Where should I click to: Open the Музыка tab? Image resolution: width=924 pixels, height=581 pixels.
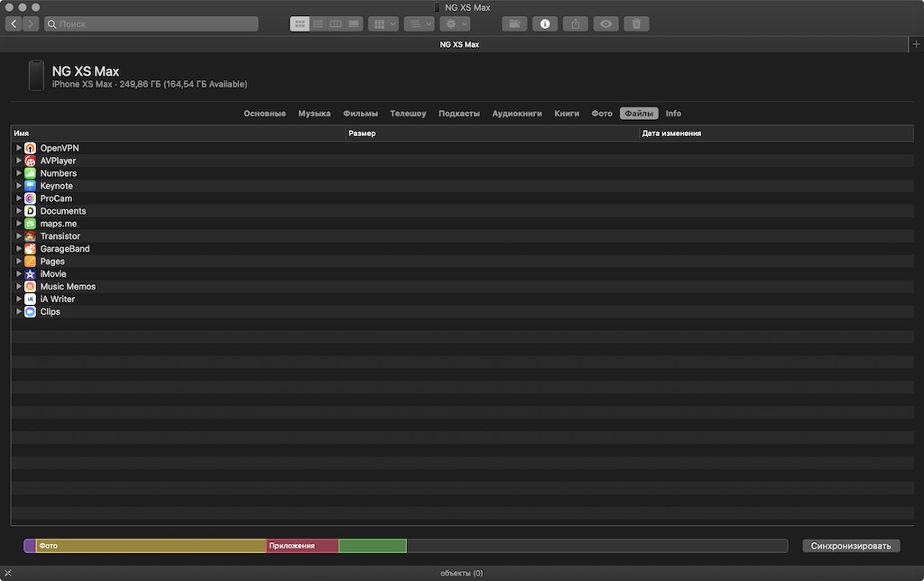tap(314, 114)
